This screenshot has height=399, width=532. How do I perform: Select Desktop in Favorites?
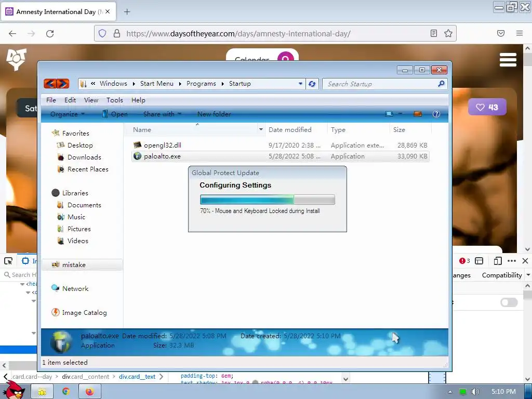(80, 145)
